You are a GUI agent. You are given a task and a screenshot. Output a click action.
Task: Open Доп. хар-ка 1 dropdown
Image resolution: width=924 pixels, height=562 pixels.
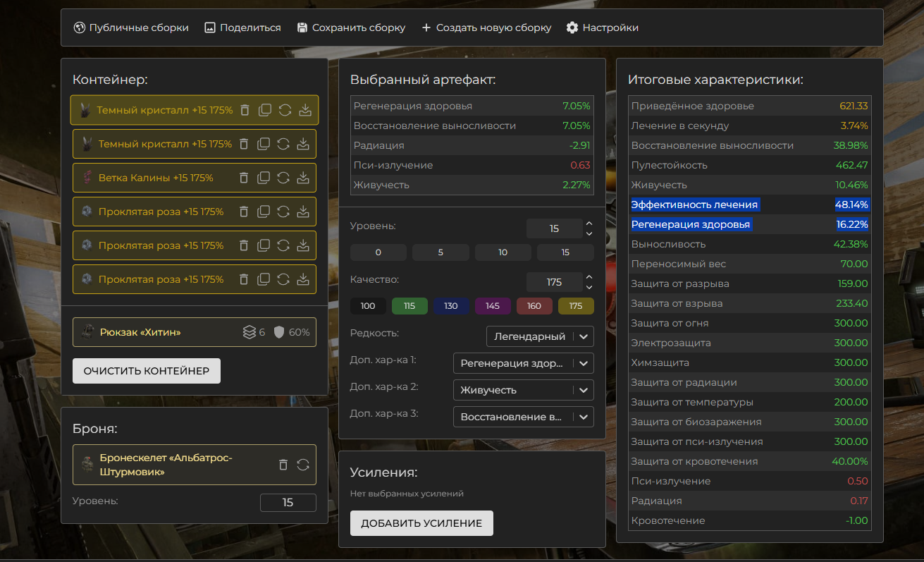(524, 363)
